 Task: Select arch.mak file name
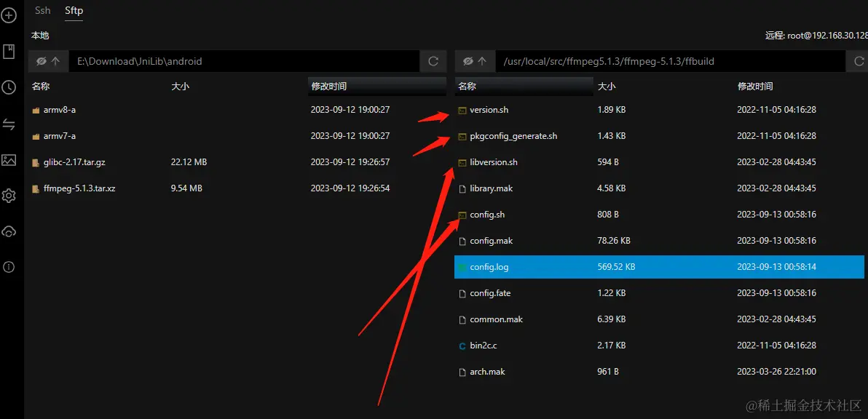[x=488, y=372]
